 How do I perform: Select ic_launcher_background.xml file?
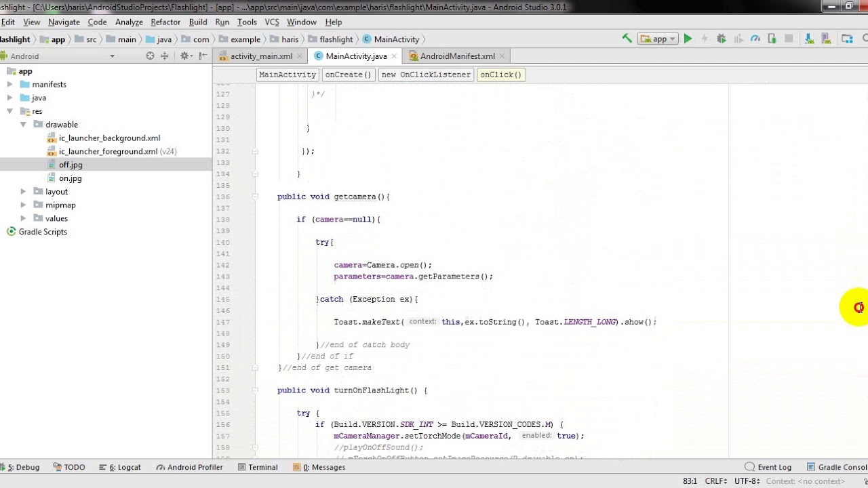pyautogui.click(x=109, y=138)
